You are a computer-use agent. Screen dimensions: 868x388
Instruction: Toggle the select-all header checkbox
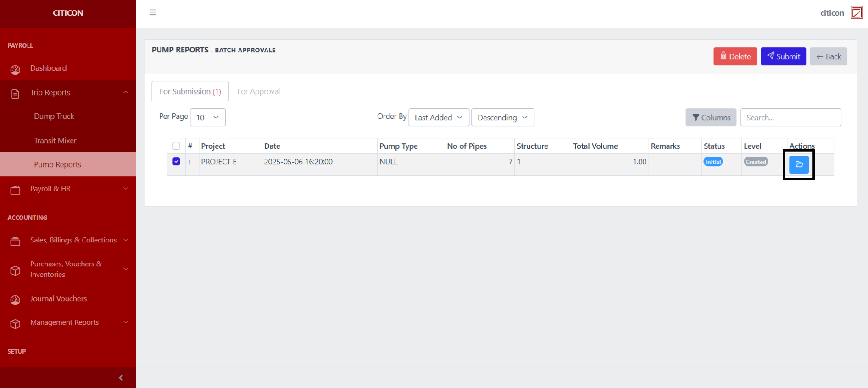(x=176, y=146)
